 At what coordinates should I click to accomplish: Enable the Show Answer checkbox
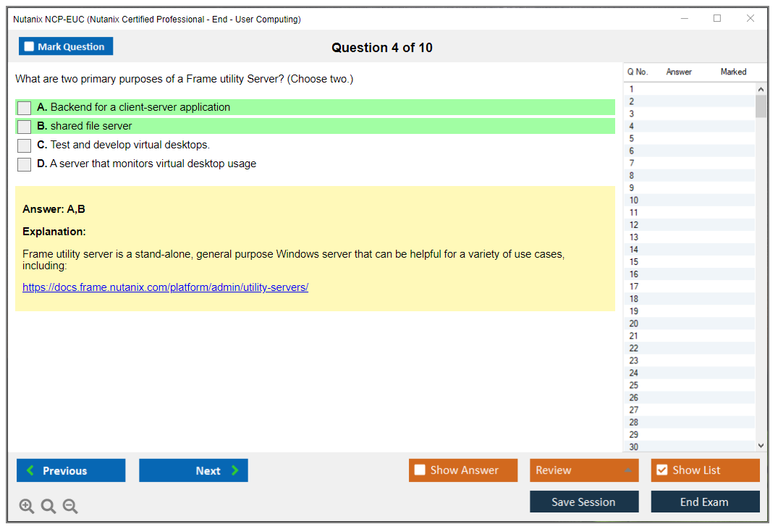point(420,470)
